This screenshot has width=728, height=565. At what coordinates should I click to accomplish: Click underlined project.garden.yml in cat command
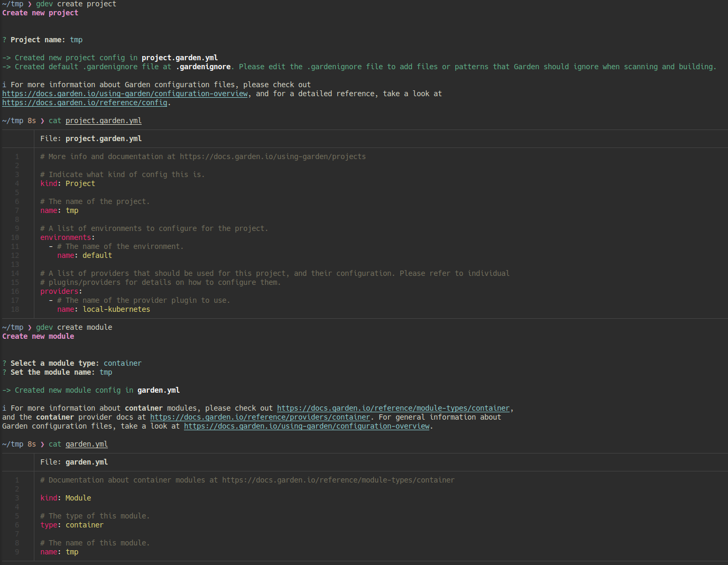(x=104, y=121)
